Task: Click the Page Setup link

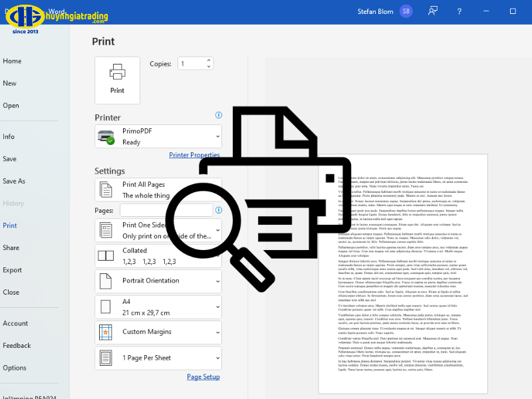Action: pos(203,377)
